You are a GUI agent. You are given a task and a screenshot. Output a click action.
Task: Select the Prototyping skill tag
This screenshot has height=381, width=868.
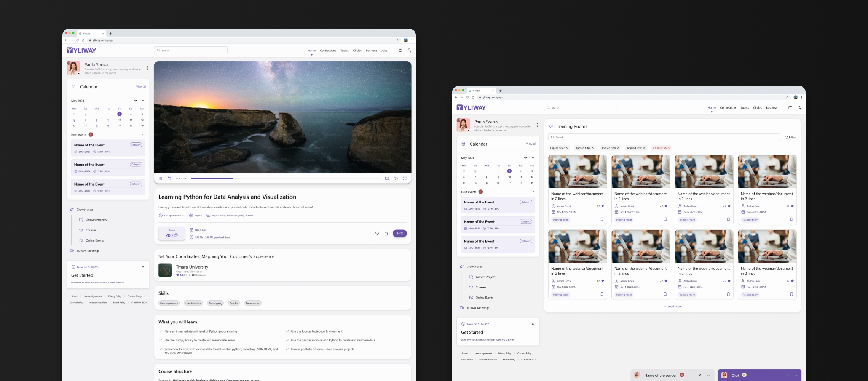pos(215,303)
